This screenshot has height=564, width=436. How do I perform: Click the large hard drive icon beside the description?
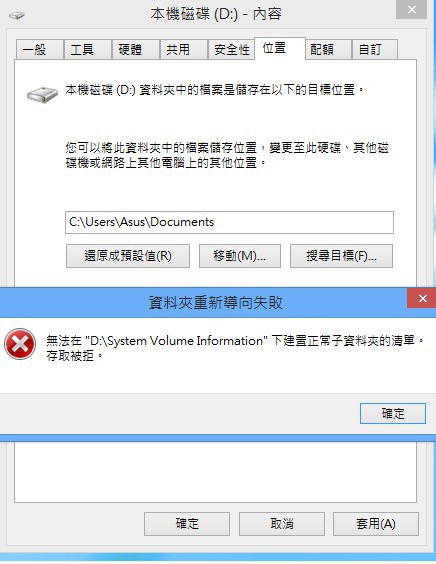click(42, 95)
